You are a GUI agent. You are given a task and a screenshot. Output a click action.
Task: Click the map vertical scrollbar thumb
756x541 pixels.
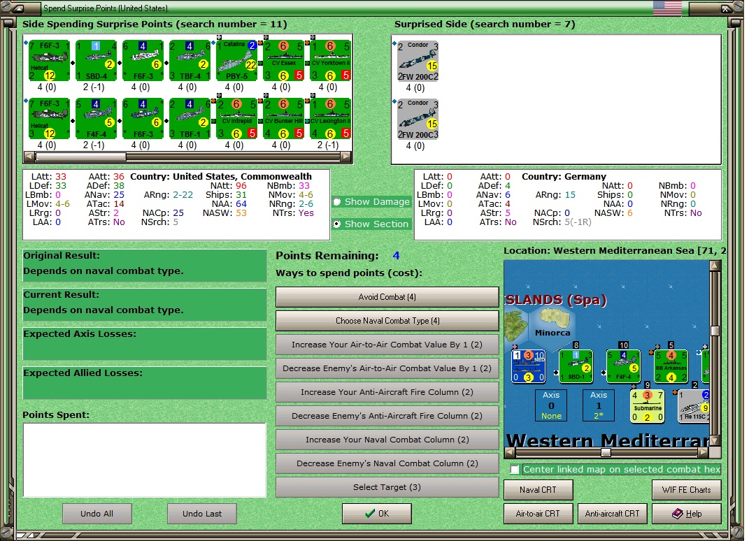(715, 331)
